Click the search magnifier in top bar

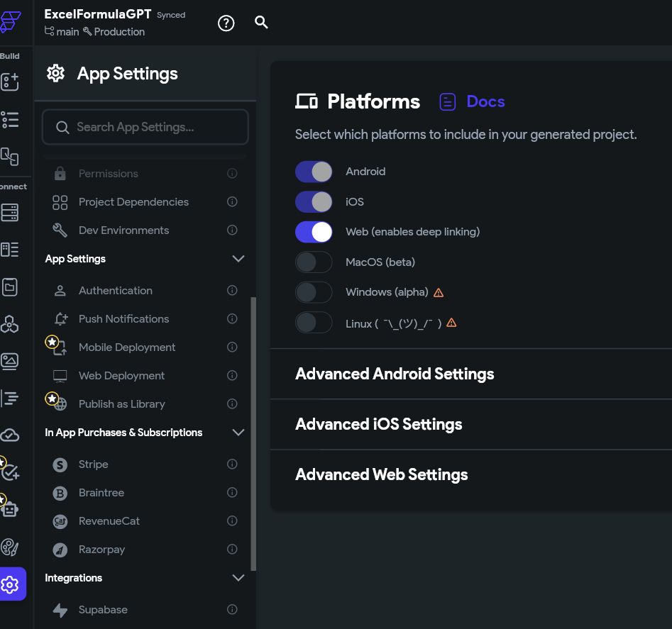[261, 22]
